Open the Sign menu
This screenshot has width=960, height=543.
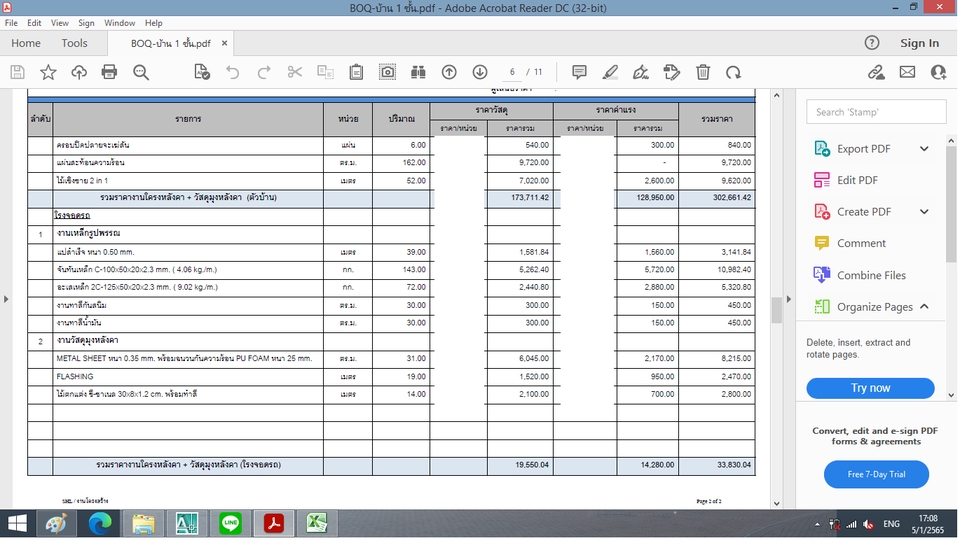(x=86, y=23)
